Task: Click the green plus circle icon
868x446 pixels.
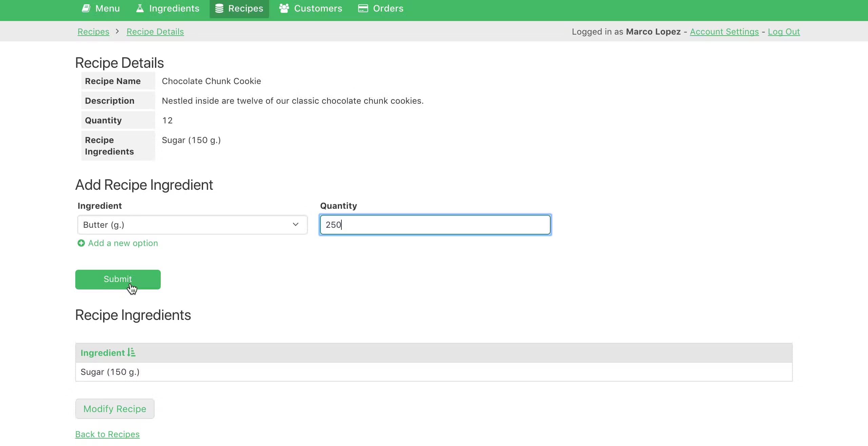Action: (x=81, y=243)
